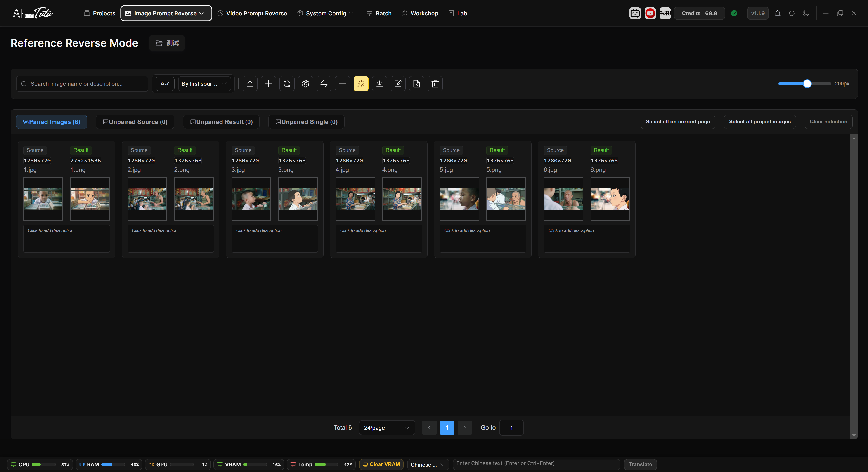Open the Projects menu
Viewport: 868px width, 472px height.
click(99, 13)
